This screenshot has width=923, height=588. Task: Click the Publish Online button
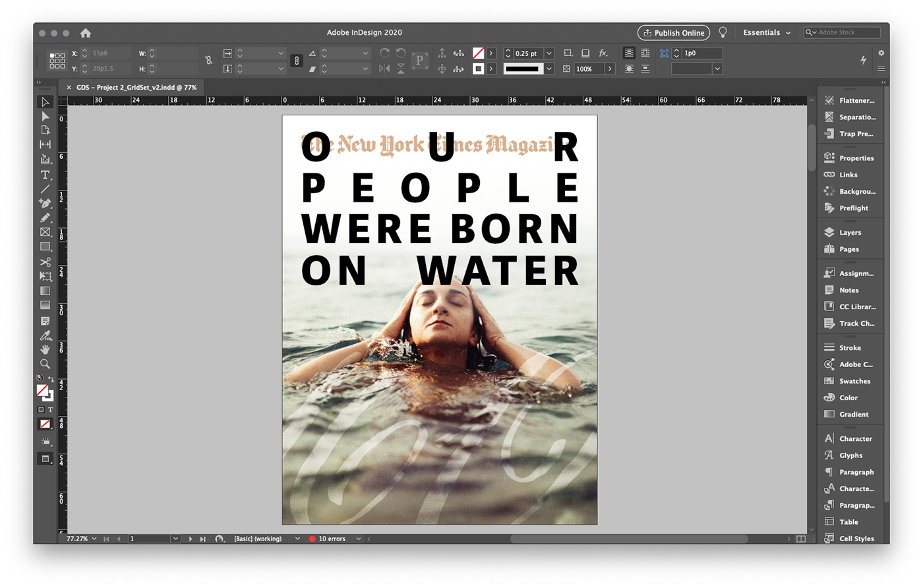pyautogui.click(x=674, y=33)
